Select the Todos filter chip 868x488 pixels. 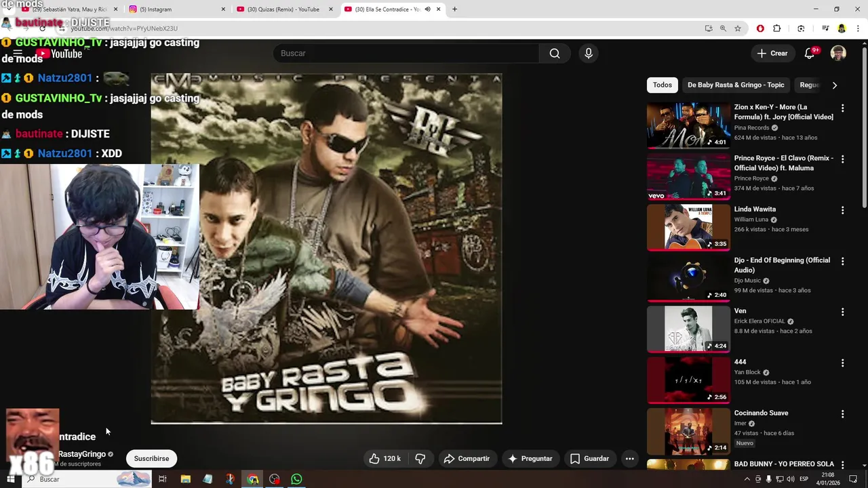coord(663,85)
